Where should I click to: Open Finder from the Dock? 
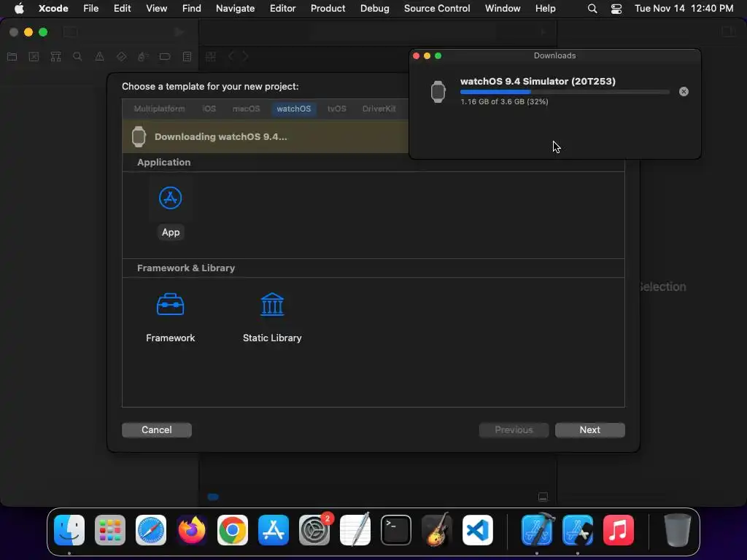[x=69, y=530]
